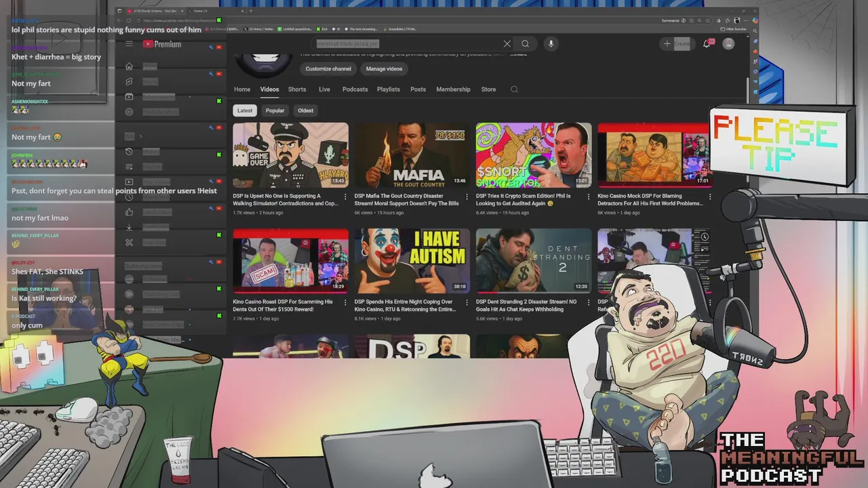Open Home from the YouTube sidebar icon

point(129,66)
